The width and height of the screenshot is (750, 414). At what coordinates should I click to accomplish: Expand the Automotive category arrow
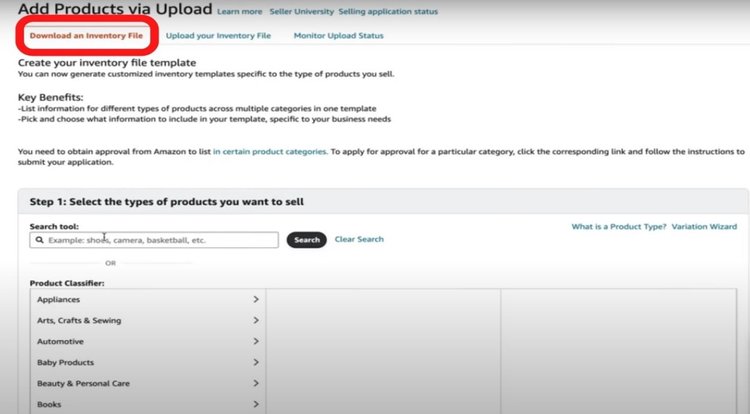(256, 341)
